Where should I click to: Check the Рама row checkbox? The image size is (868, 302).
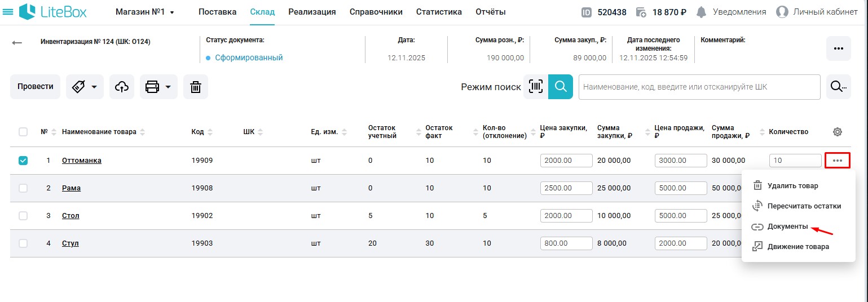23,188
